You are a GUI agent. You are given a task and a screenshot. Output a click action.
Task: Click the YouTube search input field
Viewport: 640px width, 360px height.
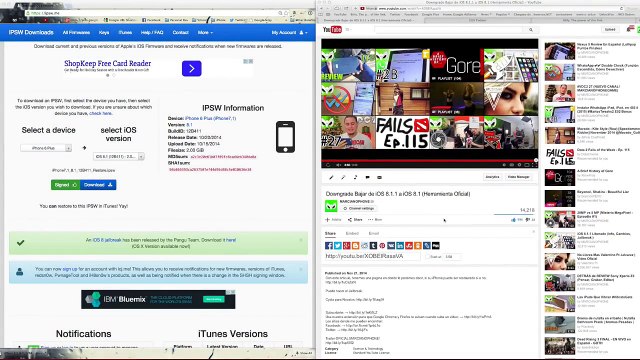click(x=449, y=29)
